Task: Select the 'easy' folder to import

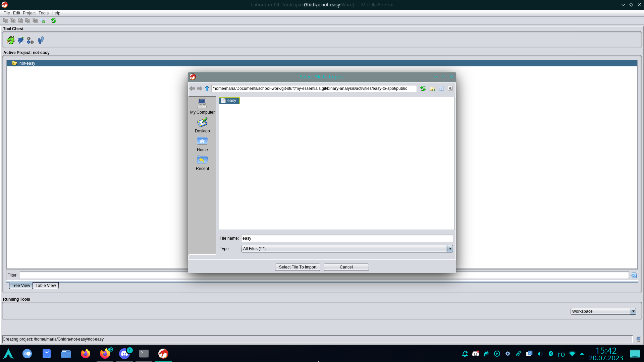Action: 230,100
